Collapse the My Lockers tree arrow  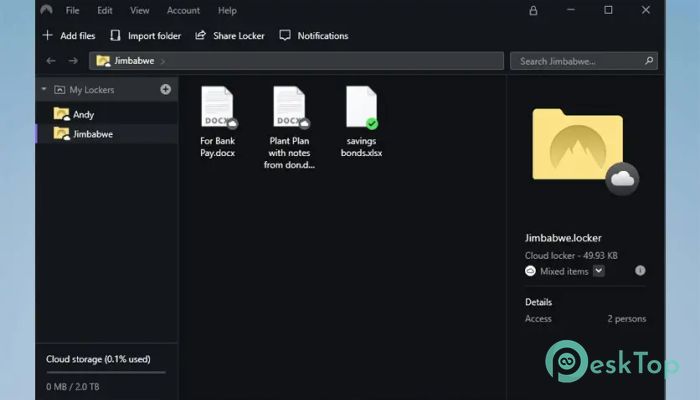(44, 89)
